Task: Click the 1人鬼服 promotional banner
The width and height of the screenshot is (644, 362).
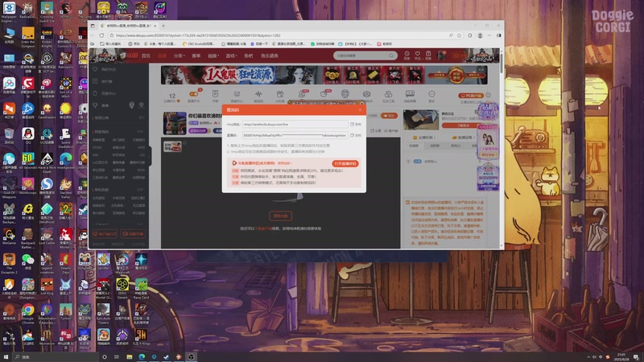Action: (324, 75)
